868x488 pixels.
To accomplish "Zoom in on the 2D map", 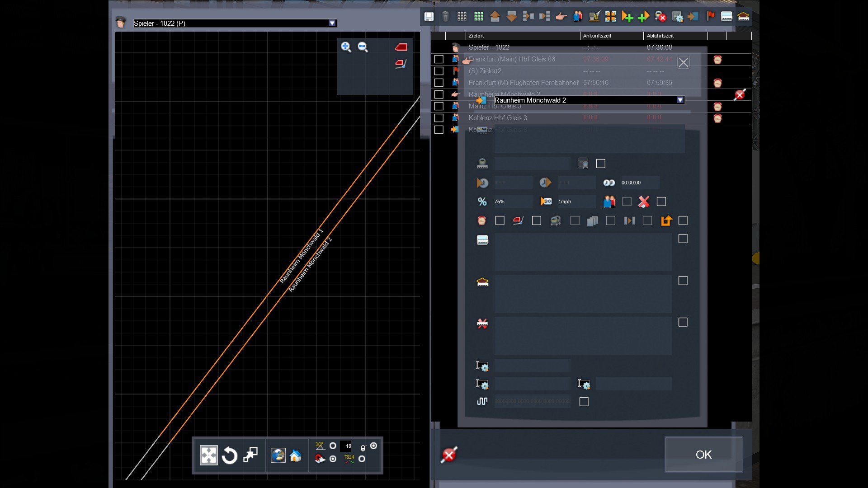I will coord(346,47).
